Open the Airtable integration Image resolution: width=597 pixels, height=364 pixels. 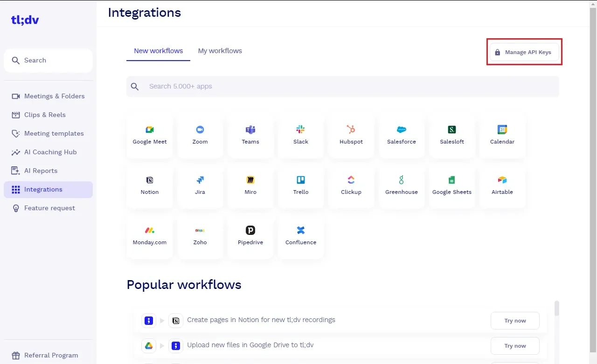click(x=502, y=185)
